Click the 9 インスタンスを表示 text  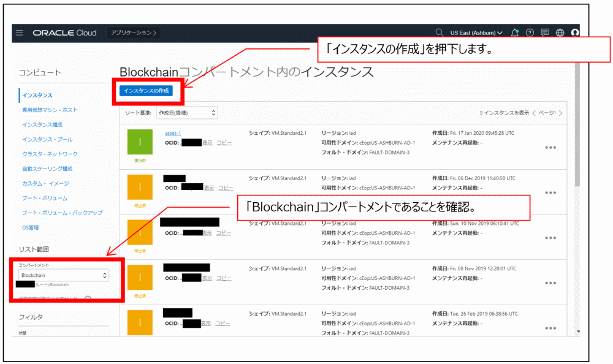click(504, 113)
